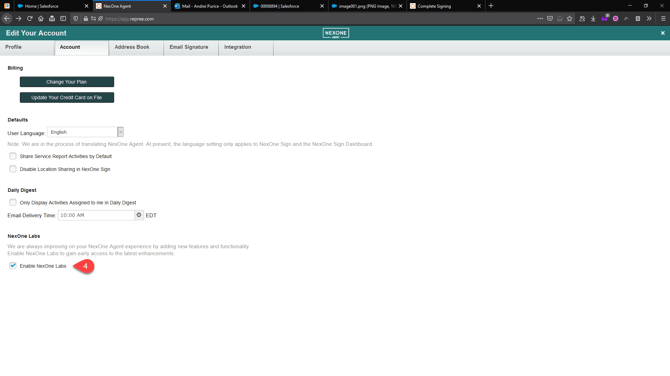Open the browser home page icon

click(41, 19)
